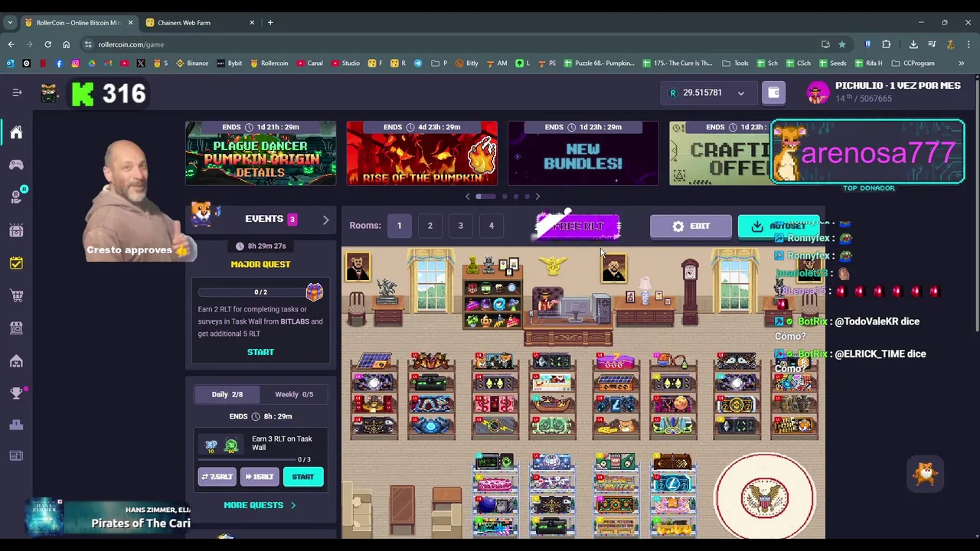Expand the Events panel arrow

coord(325,220)
